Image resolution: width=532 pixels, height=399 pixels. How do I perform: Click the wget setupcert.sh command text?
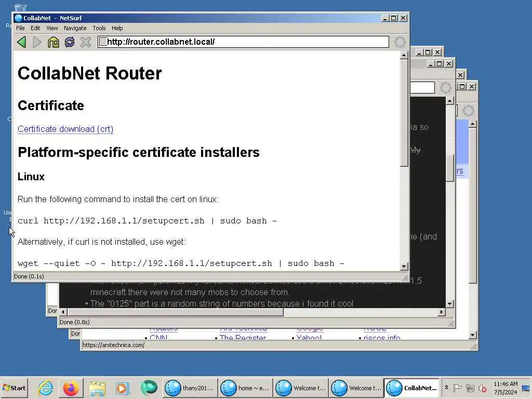(181, 263)
